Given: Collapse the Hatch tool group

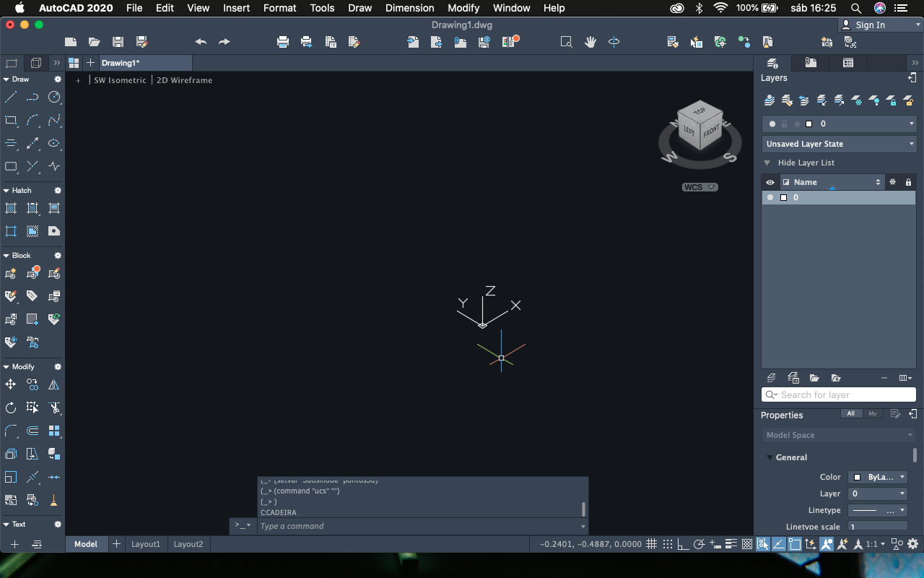Looking at the screenshot, I should tap(6, 191).
